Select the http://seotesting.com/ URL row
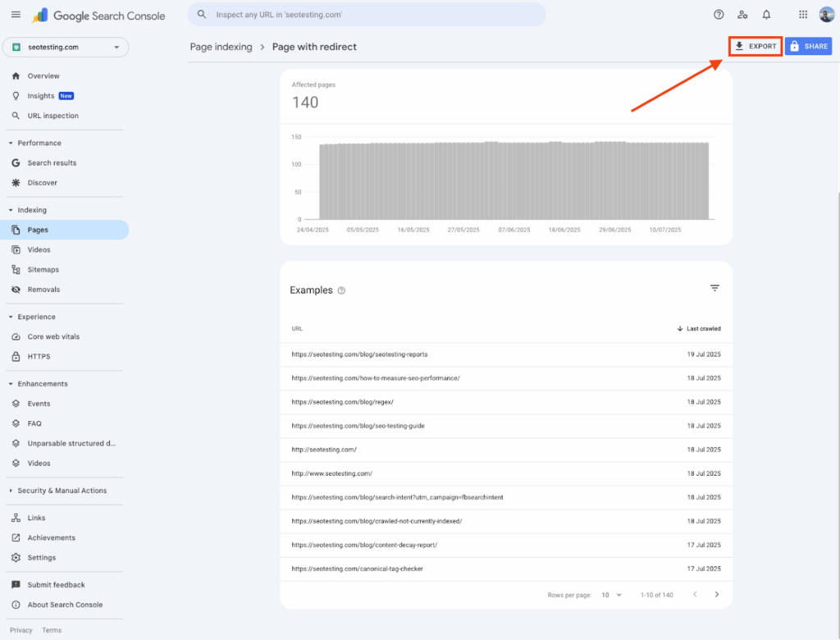Viewport: 840px width, 640px height. [505, 450]
